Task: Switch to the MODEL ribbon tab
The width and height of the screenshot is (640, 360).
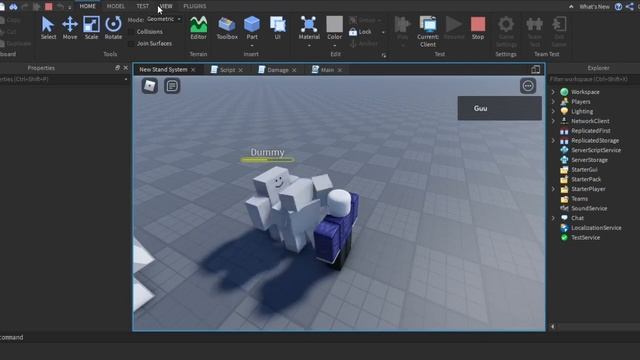Action: 116,6
